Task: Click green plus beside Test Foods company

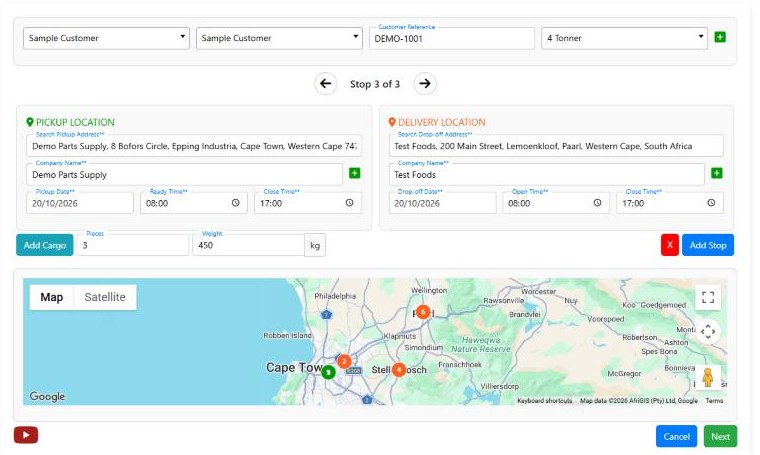Action: pos(717,173)
